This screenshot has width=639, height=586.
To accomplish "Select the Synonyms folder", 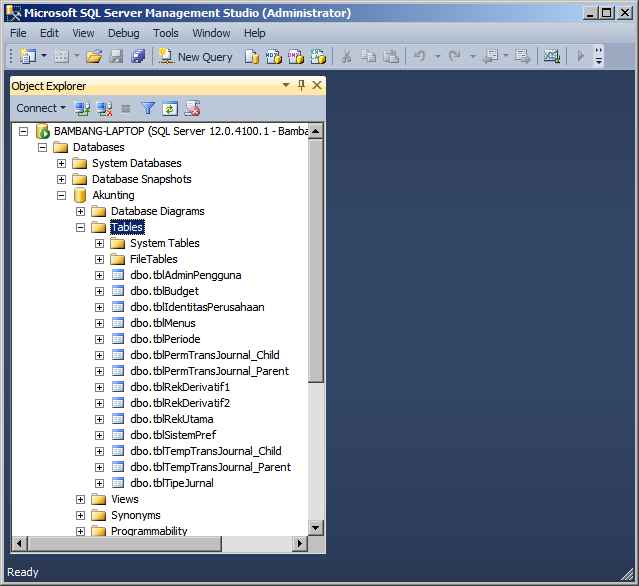I will [x=136, y=515].
